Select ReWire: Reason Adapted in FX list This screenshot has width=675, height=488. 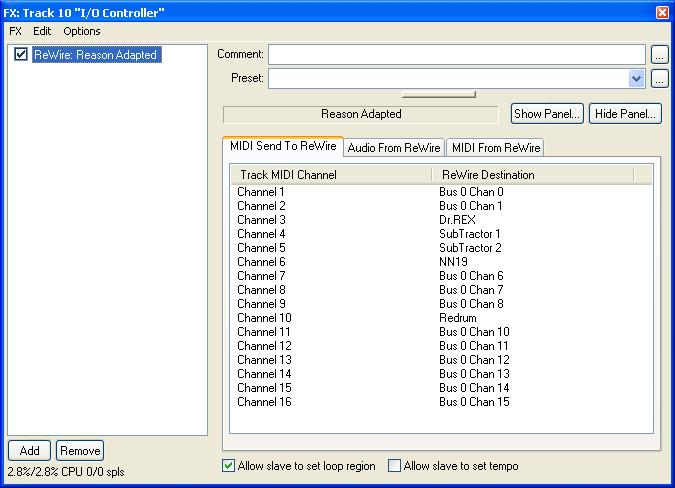pos(96,55)
